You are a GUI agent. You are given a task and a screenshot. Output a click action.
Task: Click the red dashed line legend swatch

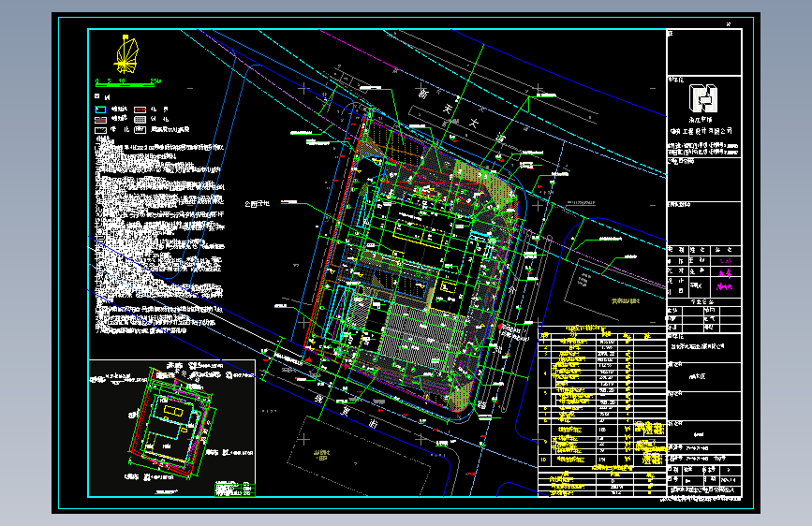[x=140, y=110]
